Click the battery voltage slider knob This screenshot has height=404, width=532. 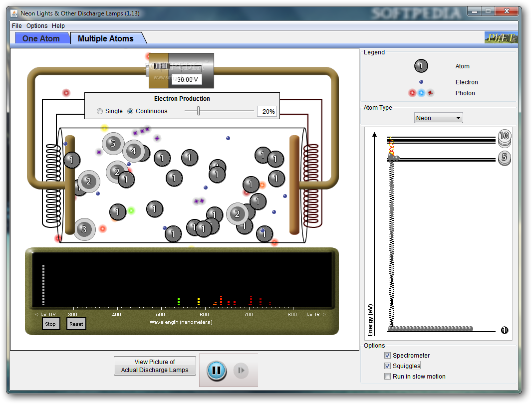tap(162, 66)
